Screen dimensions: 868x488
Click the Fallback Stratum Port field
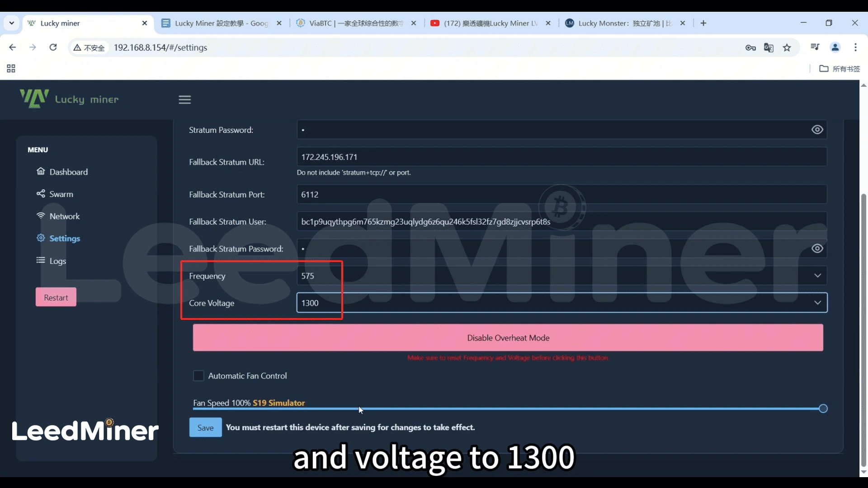coord(562,194)
